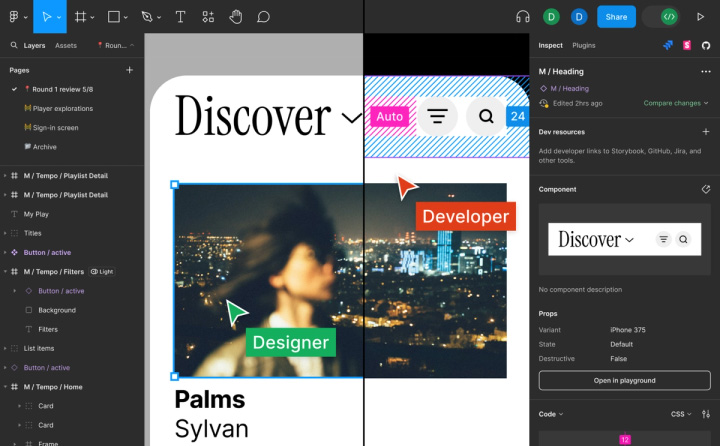The width and height of the screenshot is (720, 446).
Task: Open the pink Storybook plugin icon
Action: pyautogui.click(x=687, y=45)
